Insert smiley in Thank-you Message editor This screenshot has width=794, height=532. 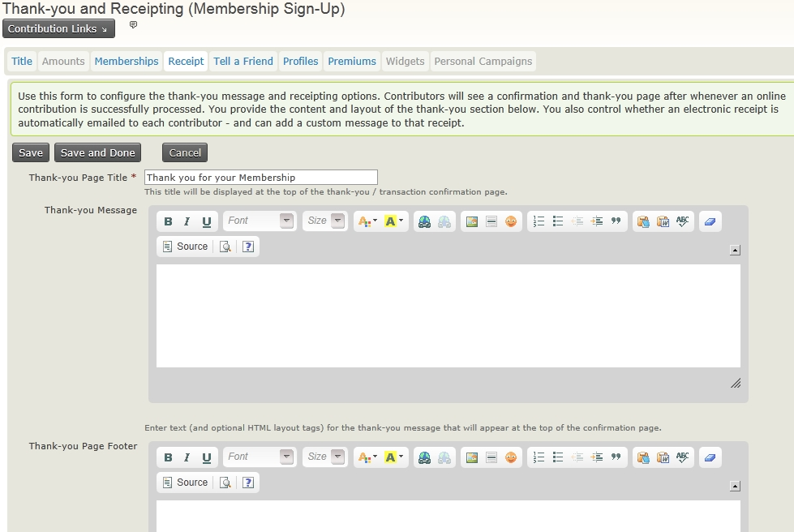pyautogui.click(x=511, y=221)
